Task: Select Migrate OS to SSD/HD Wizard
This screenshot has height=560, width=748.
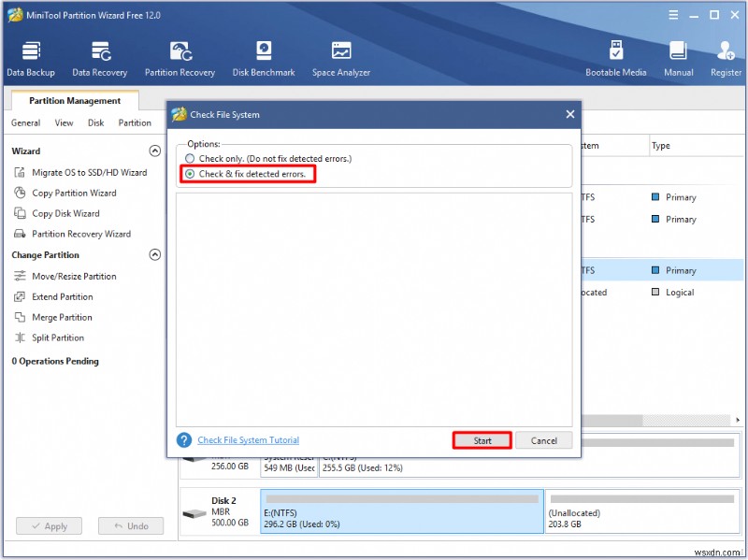Action: click(88, 172)
